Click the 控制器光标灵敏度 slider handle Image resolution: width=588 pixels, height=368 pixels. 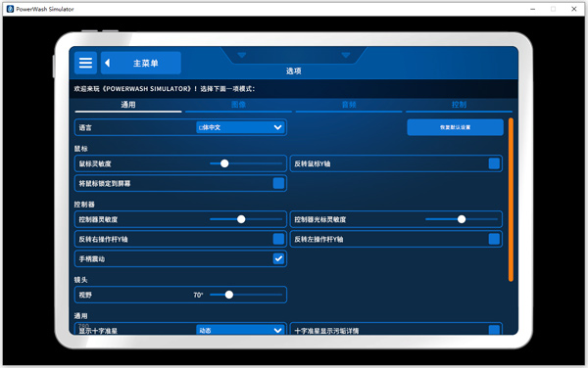[462, 219]
